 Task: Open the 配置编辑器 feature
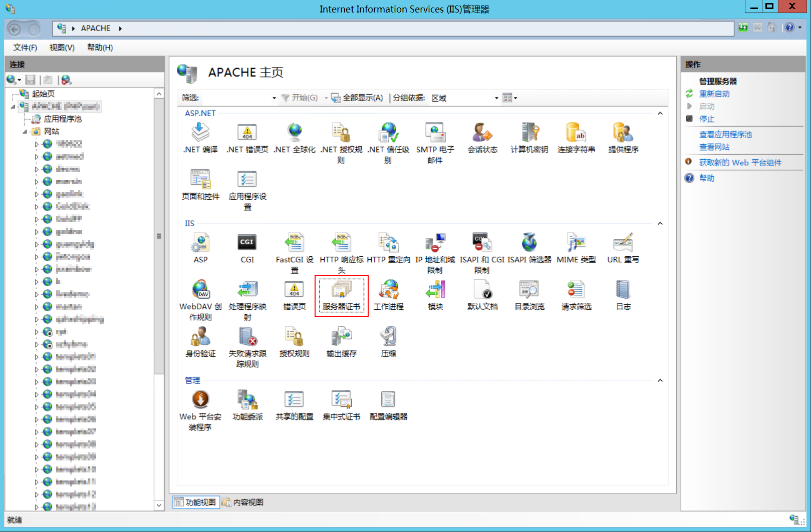coord(388,405)
